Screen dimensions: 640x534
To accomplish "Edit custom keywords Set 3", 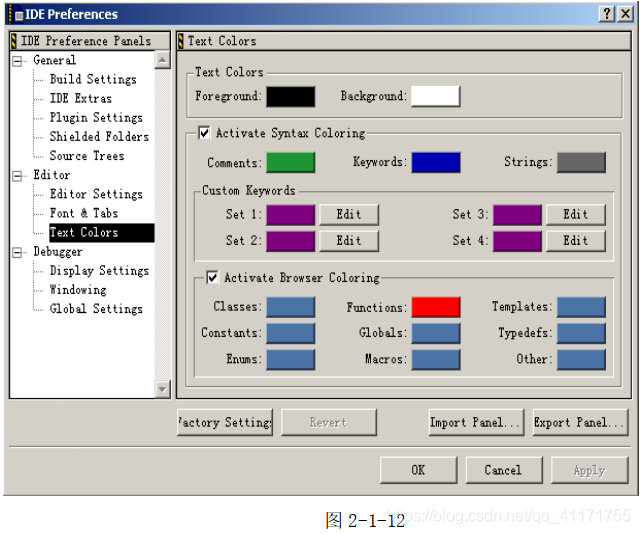I will 576,215.
